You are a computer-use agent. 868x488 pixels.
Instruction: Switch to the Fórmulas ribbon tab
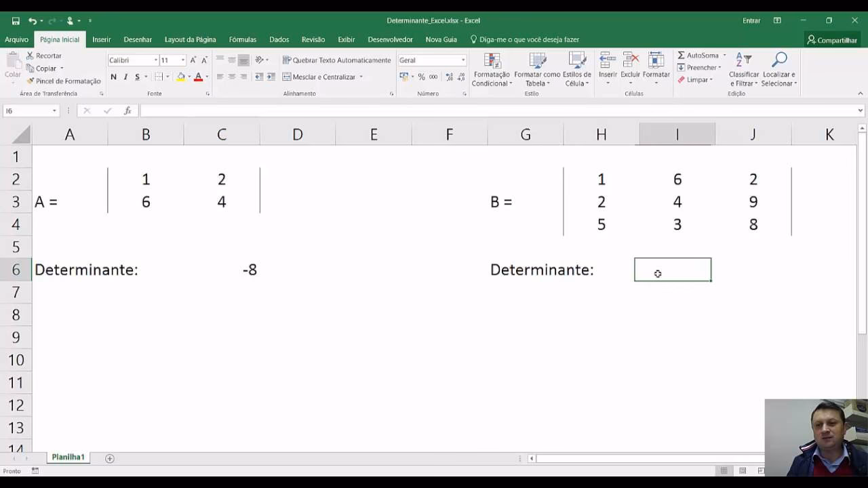[x=242, y=39]
